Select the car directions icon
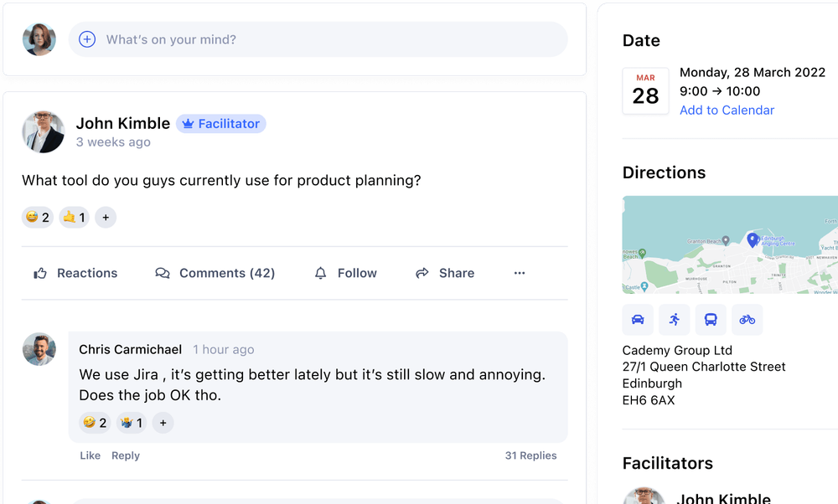The width and height of the screenshot is (838, 504). coord(638,319)
